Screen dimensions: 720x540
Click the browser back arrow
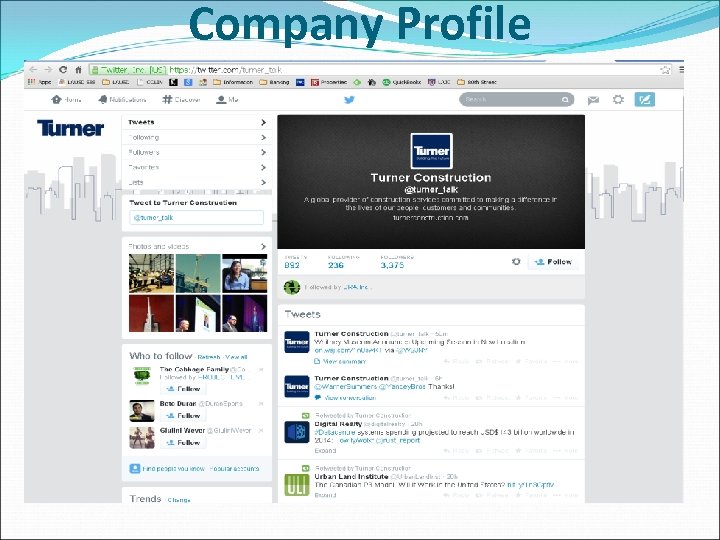(x=33, y=70)
